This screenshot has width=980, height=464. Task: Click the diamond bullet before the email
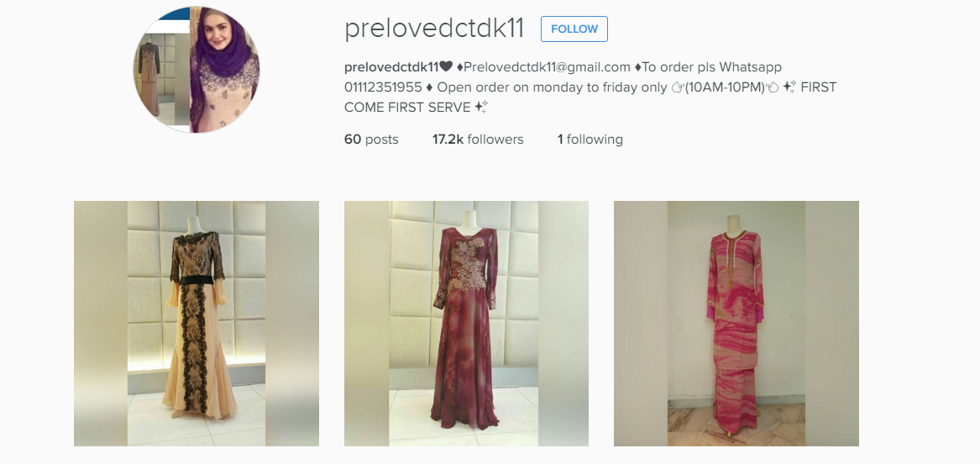(x=460, y=67)
